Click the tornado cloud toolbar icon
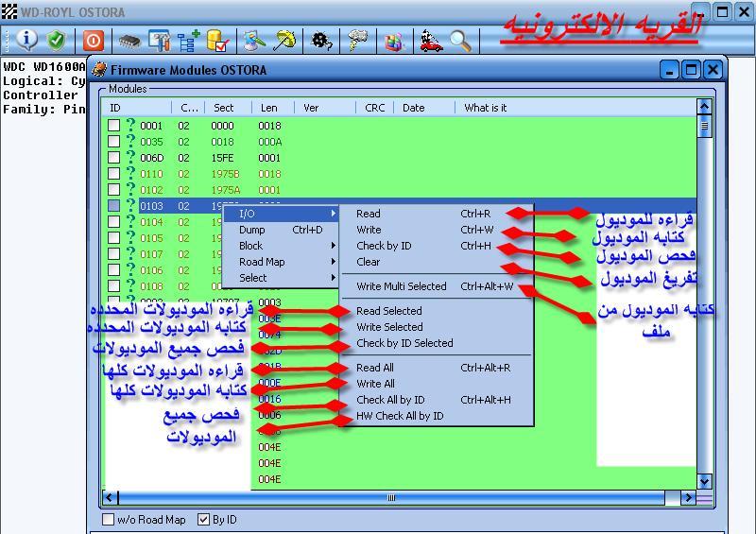 (358, 41)
